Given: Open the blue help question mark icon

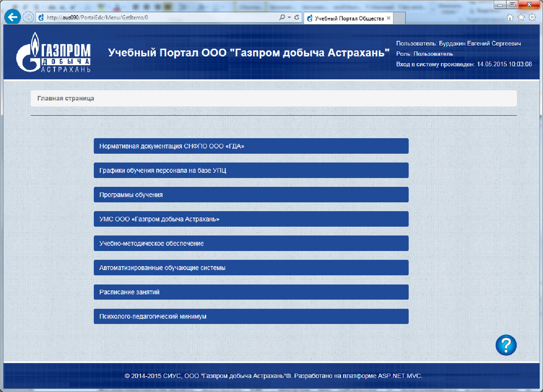Looking at the screenshot, I should point(506,345).
